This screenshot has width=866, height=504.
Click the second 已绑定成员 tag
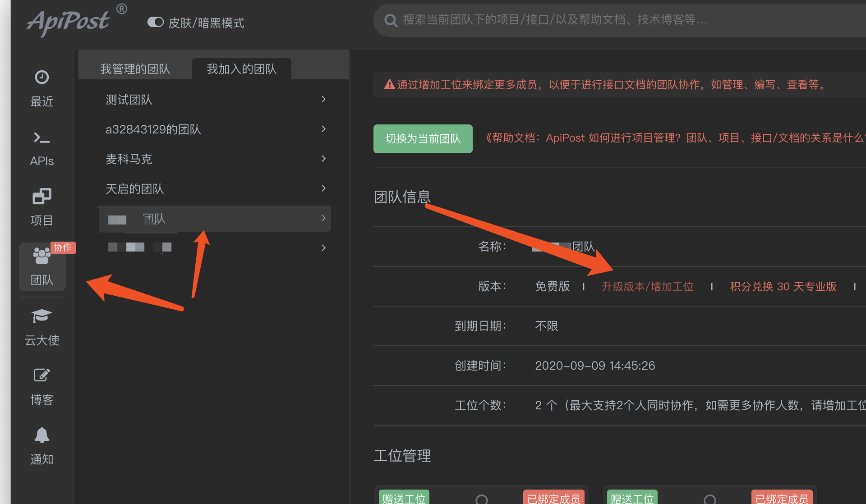(x=782, y=497)
